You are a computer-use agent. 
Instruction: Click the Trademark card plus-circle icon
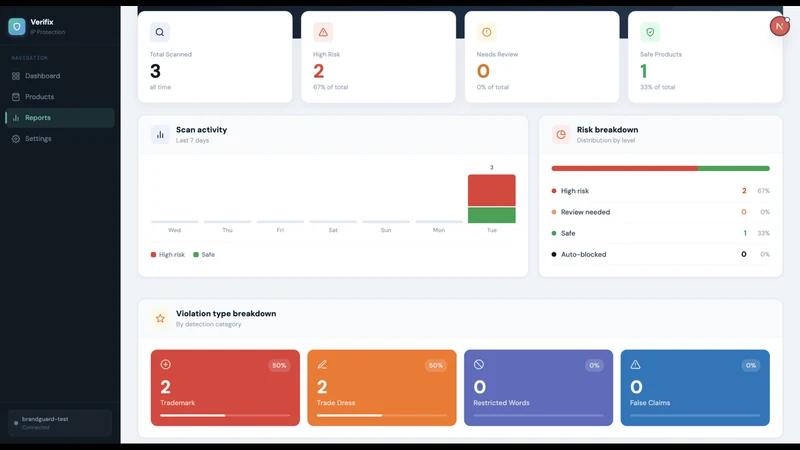(x=165, y=364)
